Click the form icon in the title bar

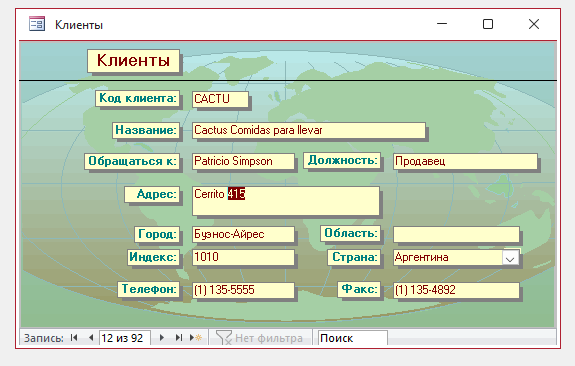tap(37, 24)
